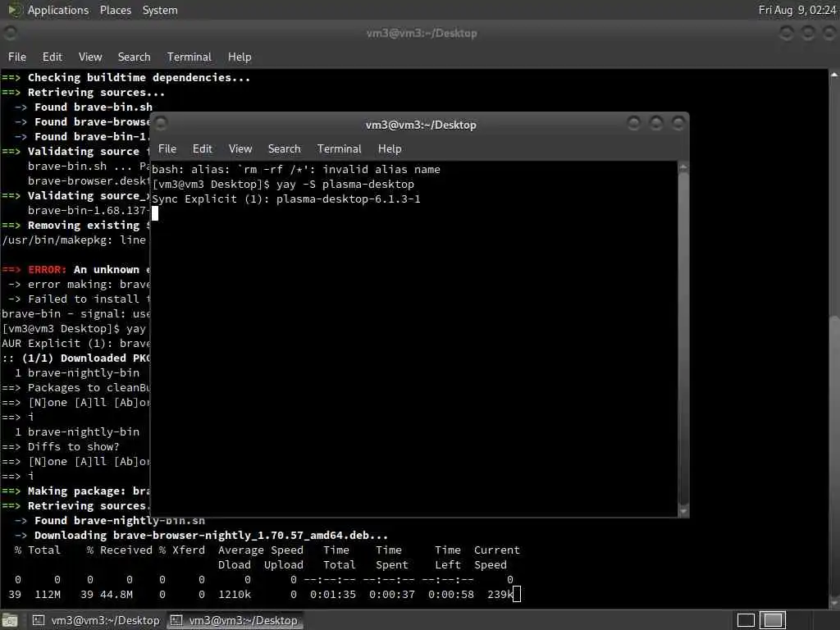Click "Downloading brave-browser-nightly_1.70.57_amd64.deb..." line

211,535
